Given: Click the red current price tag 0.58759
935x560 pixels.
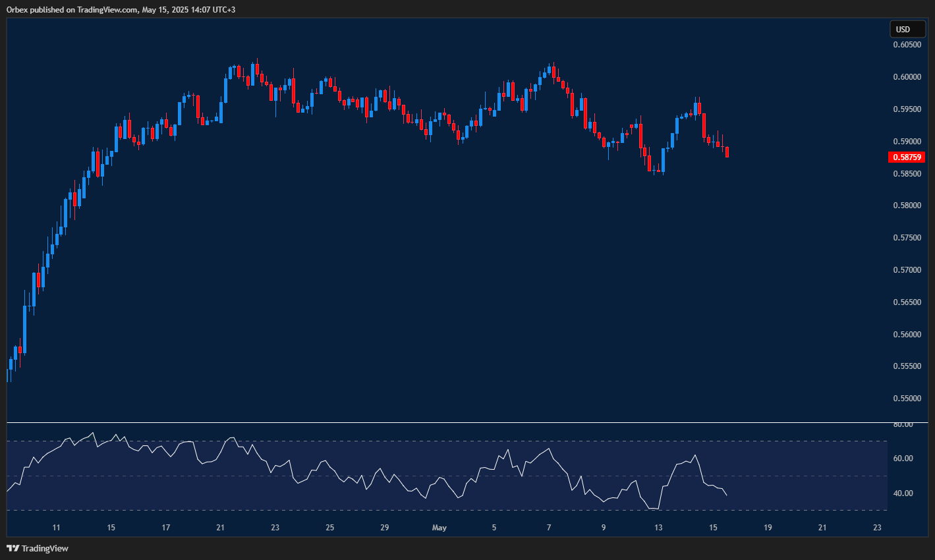Looking at the screenshot, I should 907,157.
